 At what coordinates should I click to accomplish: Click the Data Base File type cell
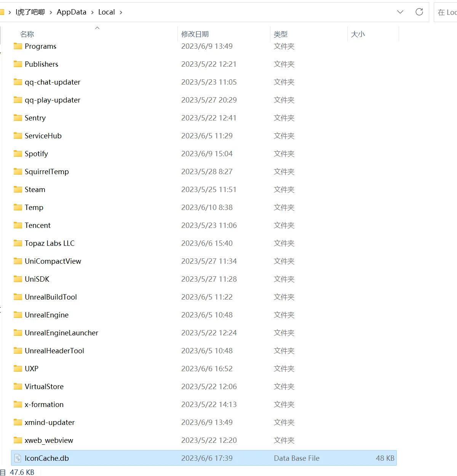point(297,458)
